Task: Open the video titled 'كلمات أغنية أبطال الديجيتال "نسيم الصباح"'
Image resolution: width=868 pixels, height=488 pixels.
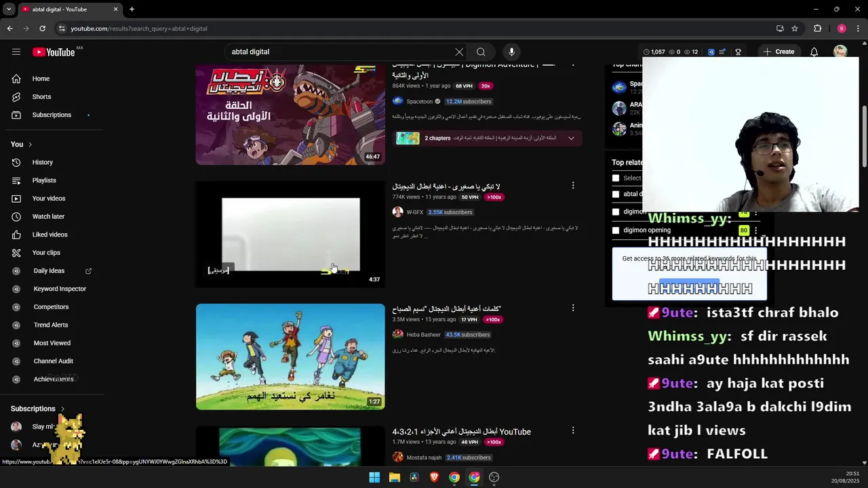Action: click(446, 309)
